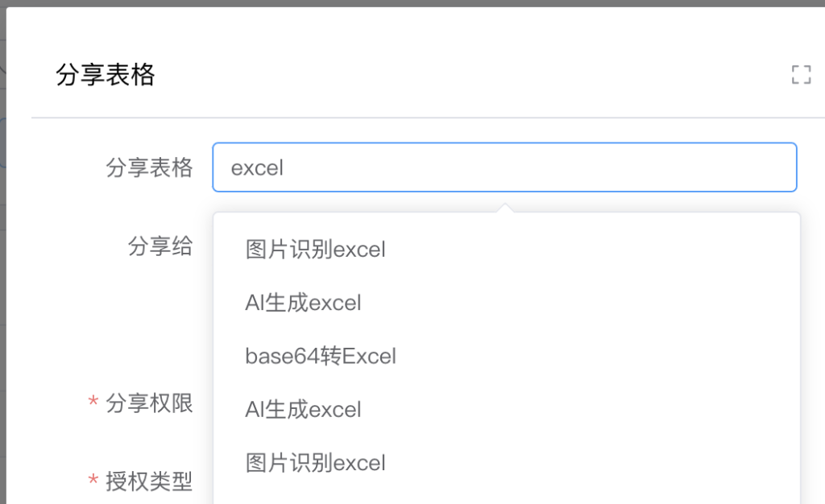
Task: Pick the base64转Excel option from the dropdown
Action: pos(506,357)
